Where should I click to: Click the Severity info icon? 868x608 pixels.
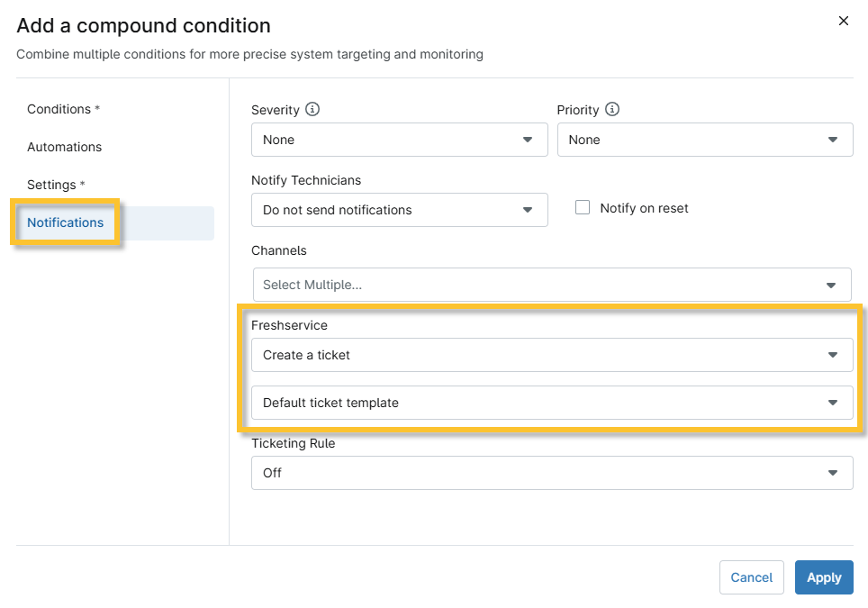coord(311,110)
